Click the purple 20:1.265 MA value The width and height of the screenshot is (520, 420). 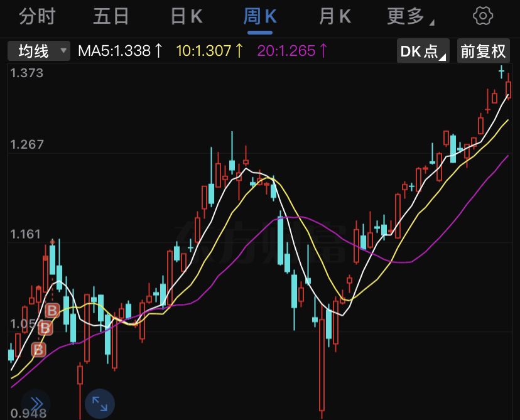[293, 51]
